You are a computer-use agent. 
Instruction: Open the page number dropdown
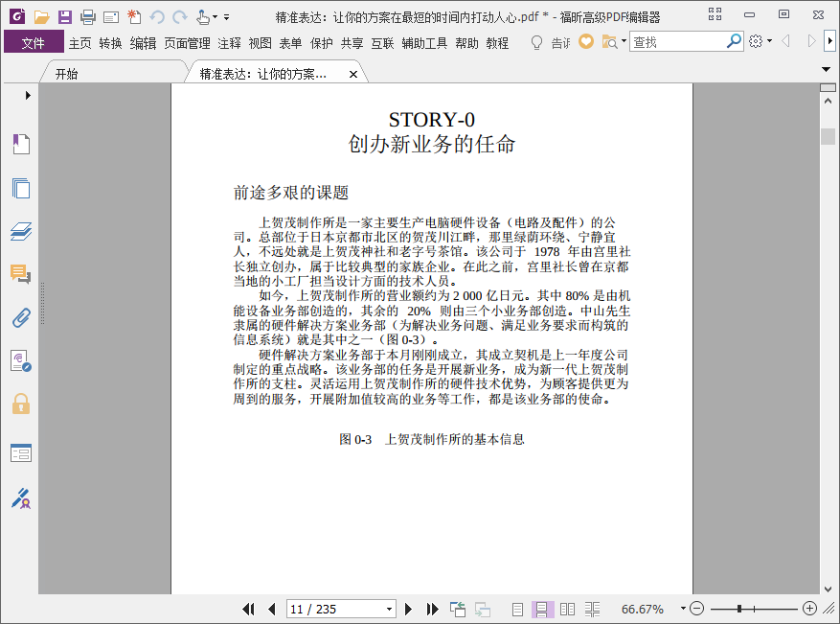[x=389, y=609]
